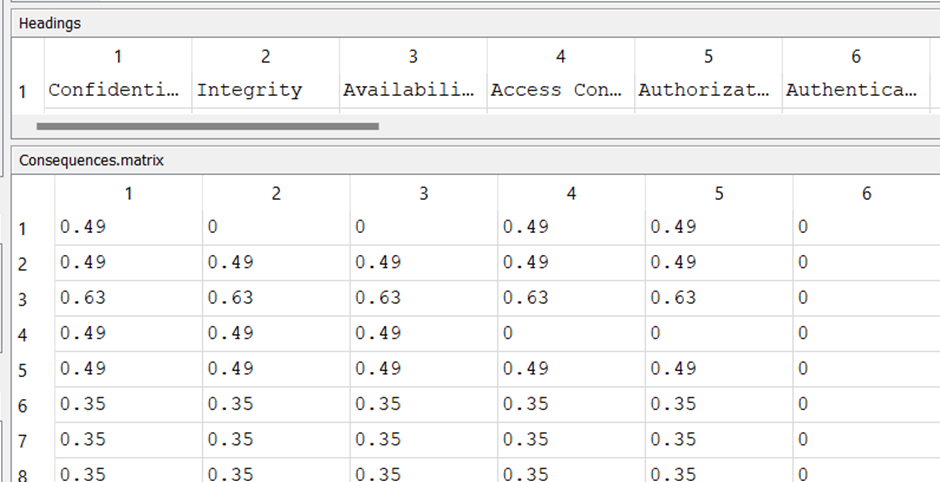Select the 'Authentica…' heading cell

click(x=855, y=91)
